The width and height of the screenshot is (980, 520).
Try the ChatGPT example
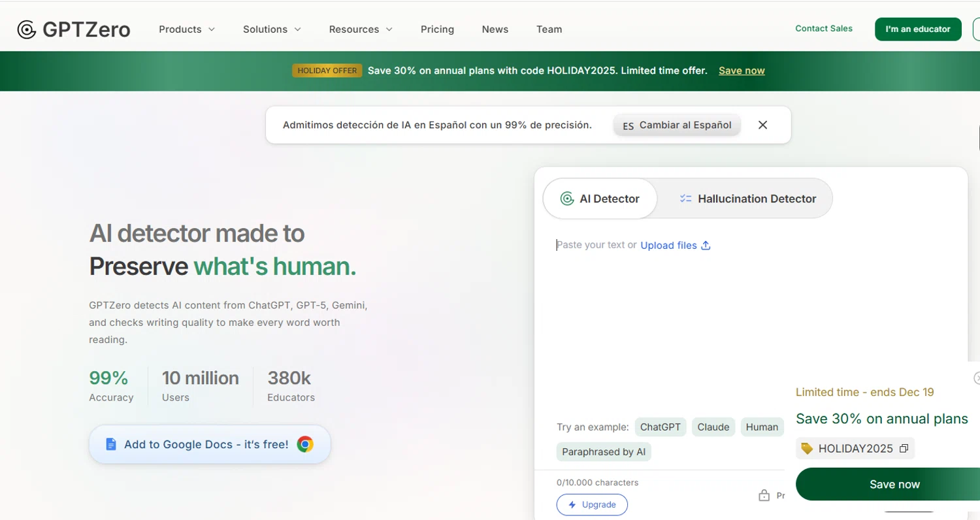click(x=661, y=427)
